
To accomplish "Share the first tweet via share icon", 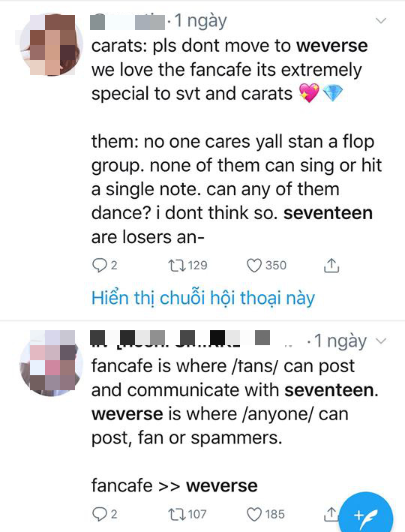I will coord(331,266).
